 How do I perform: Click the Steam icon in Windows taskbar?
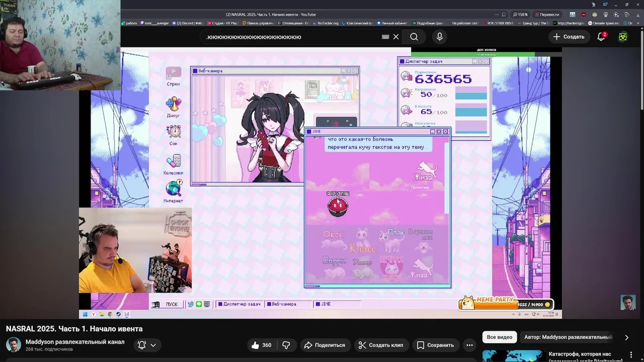click(118, 315)
